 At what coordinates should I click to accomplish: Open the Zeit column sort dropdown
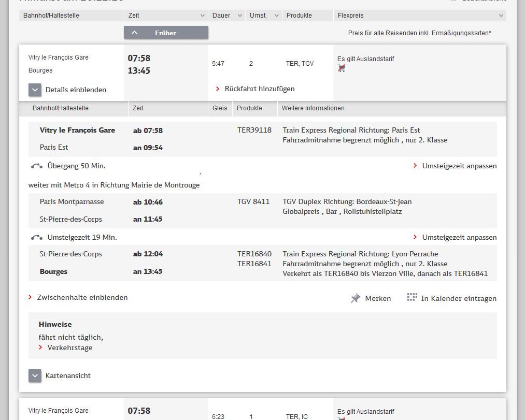tap(202, 16)
